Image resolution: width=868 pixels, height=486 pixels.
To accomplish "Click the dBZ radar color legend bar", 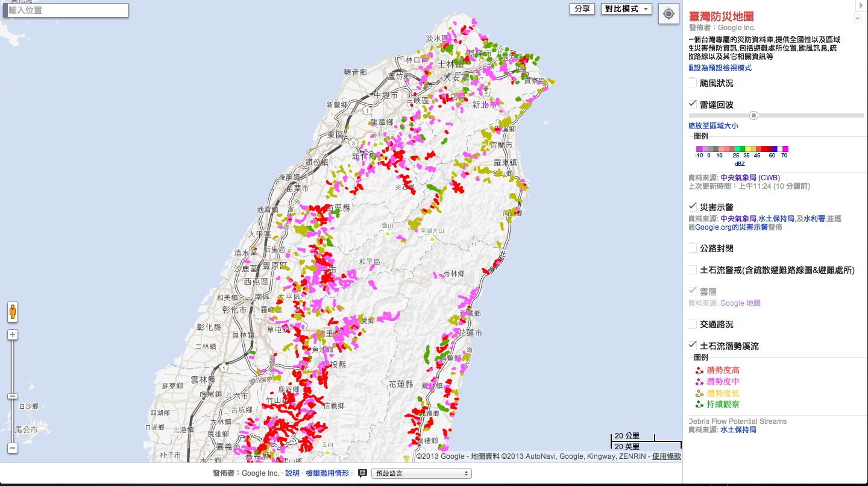I will [742, 149].
